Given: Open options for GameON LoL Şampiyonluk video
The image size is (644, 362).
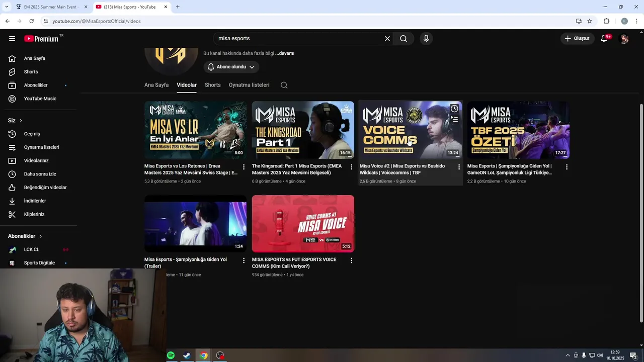Looking at the screenshot, I should click(x=567, y=167).
